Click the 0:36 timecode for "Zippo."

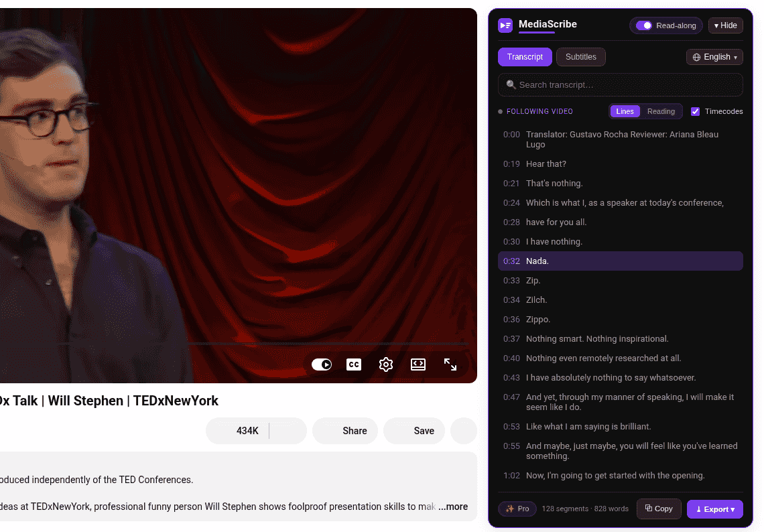pyautogui.click(x=511, y=320)
